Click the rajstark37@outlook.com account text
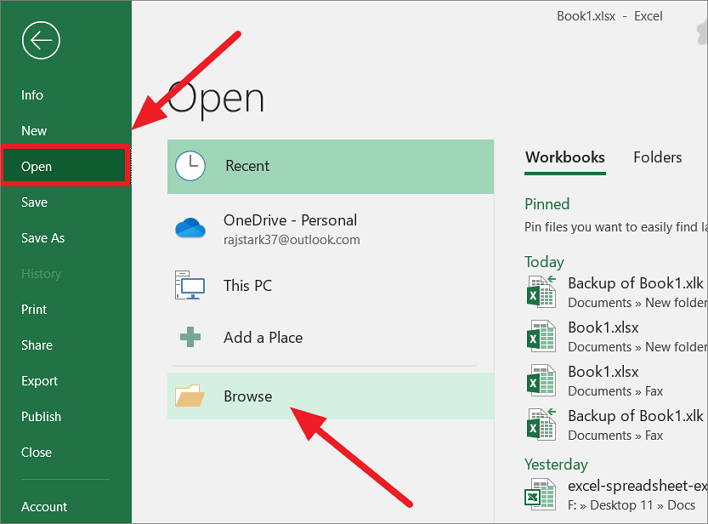Screen dimensions: 708x524 tap(292, 239)
